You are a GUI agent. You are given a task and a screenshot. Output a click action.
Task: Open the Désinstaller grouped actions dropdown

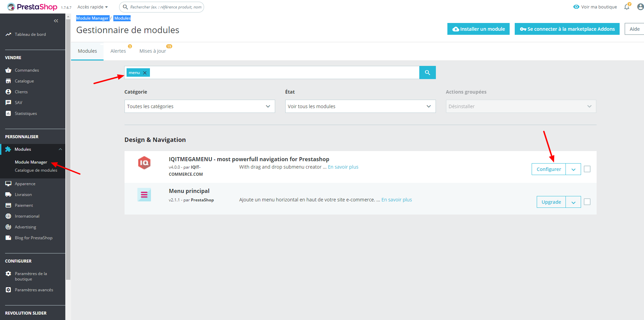(521, 106)
